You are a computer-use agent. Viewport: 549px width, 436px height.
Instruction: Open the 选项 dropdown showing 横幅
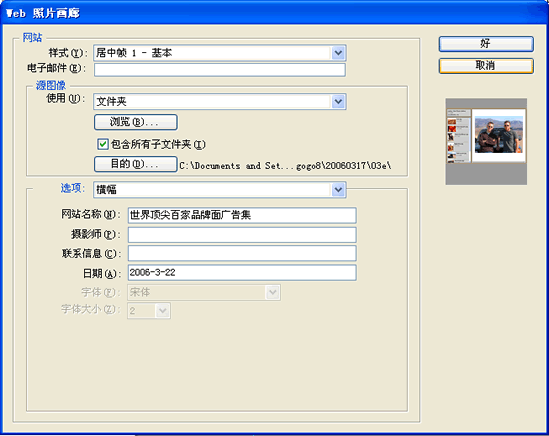click(x=220, y=189)
